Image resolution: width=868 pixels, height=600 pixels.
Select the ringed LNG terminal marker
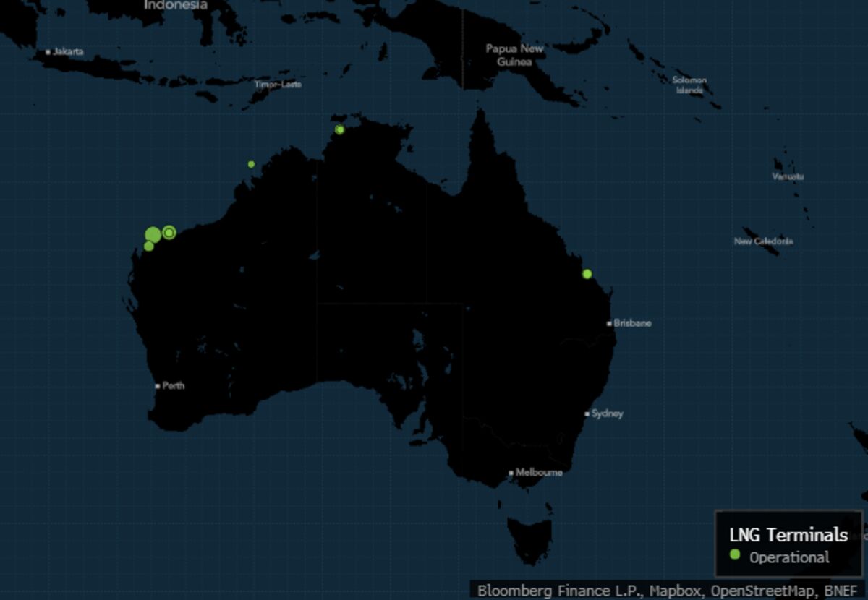point(169,232)
